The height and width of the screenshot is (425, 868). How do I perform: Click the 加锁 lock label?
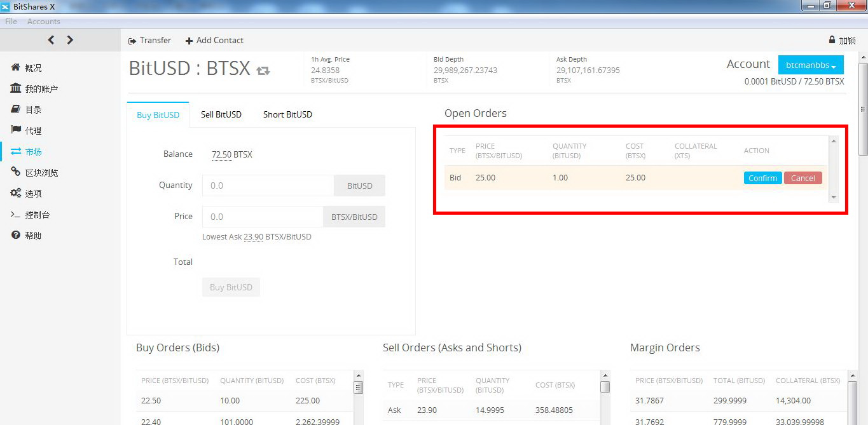847,41
